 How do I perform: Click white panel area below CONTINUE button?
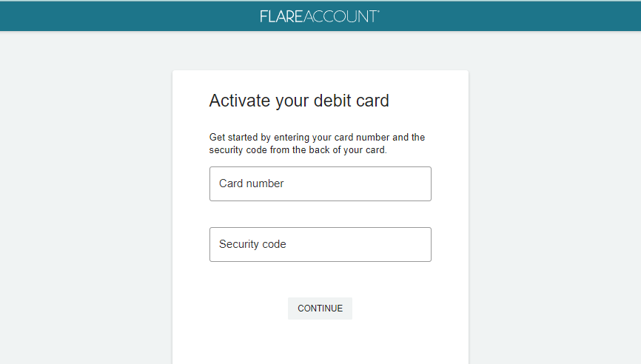pos(320,343)
